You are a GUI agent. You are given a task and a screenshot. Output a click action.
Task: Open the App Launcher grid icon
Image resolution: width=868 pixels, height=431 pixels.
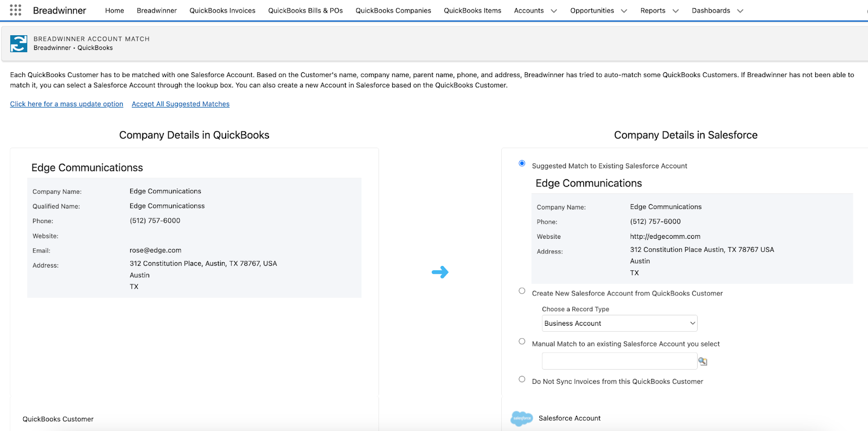[x=16, y=10]
